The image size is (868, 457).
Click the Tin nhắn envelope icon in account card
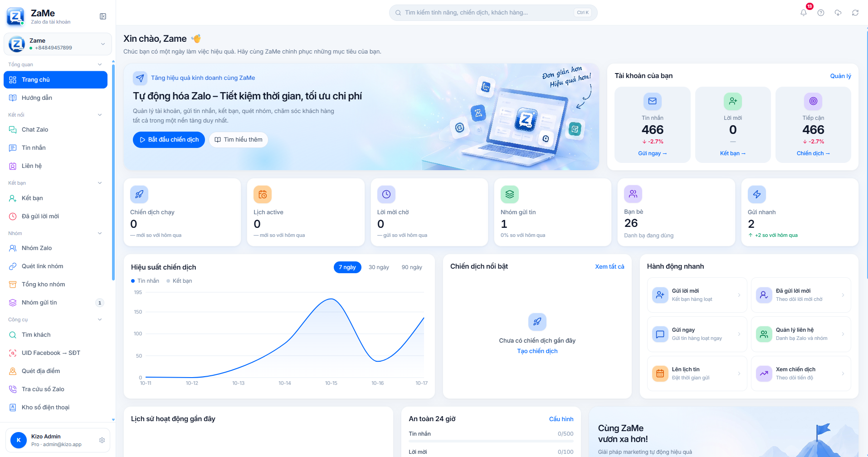coord(653,101)
